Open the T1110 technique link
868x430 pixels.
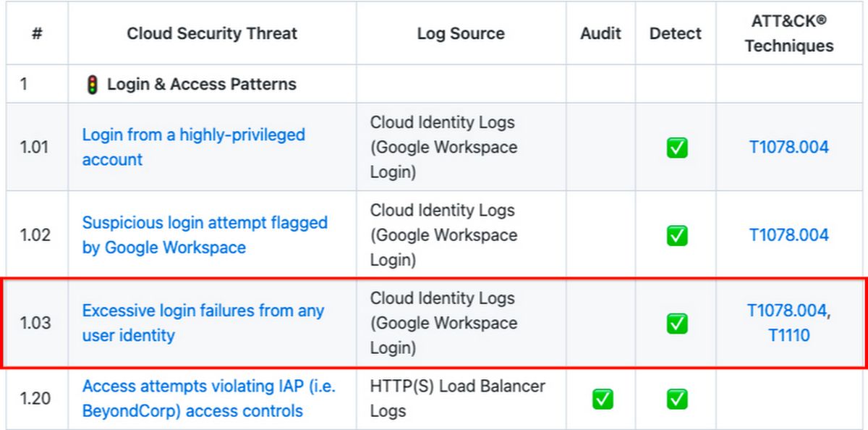(x=788, y=335)
